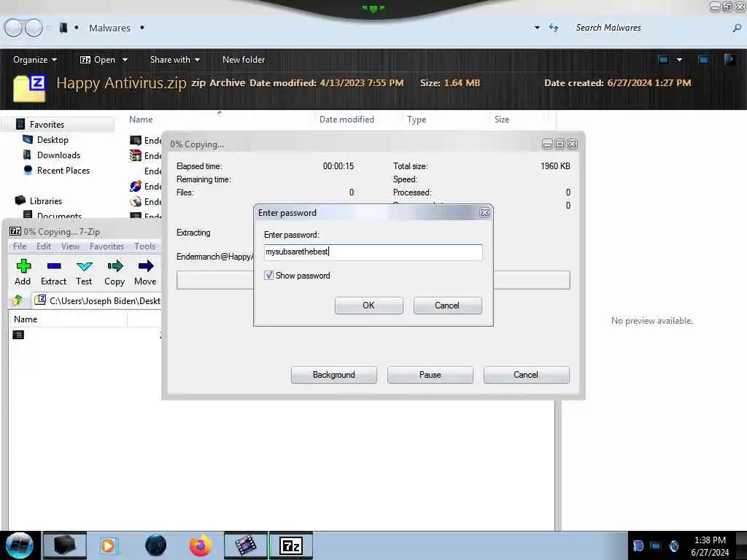The image size is (747, 560).
Task: Click the Add icon in 7-Zip toolbar
Action: pos(23,266)
